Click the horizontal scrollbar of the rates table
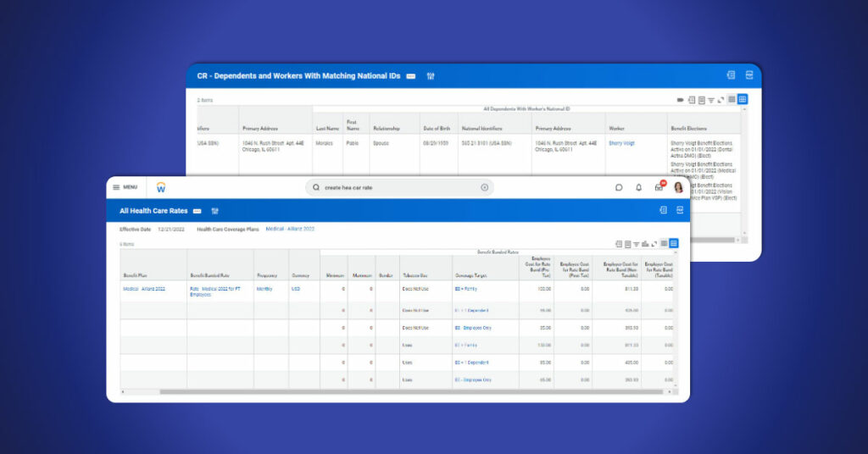This screenshot has height=454, width=868. point(411,392)
